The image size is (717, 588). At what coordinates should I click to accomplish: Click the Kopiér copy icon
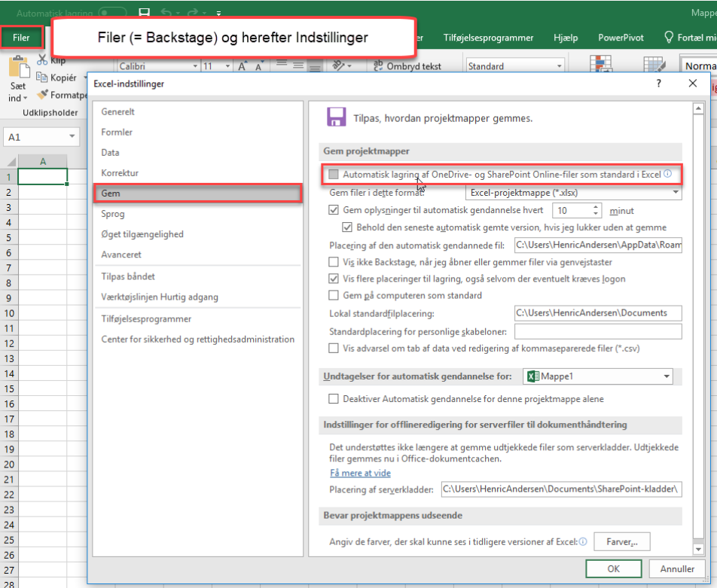point(41,78)
